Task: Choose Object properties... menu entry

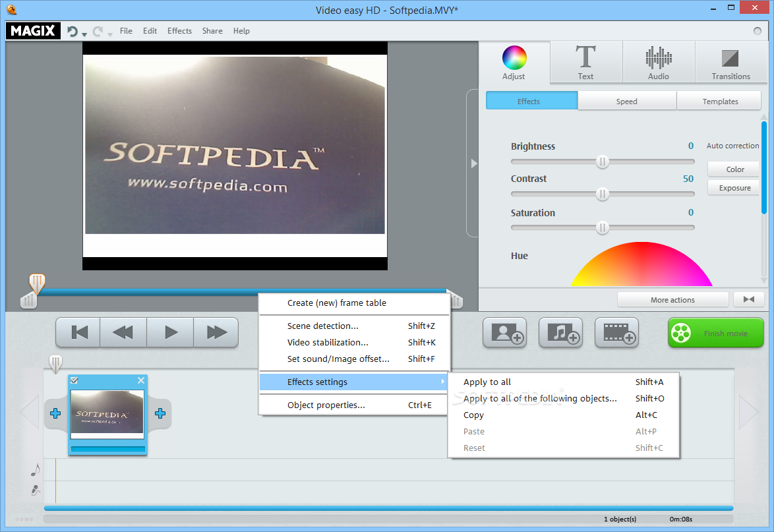Action: click(x=354, y=405)
